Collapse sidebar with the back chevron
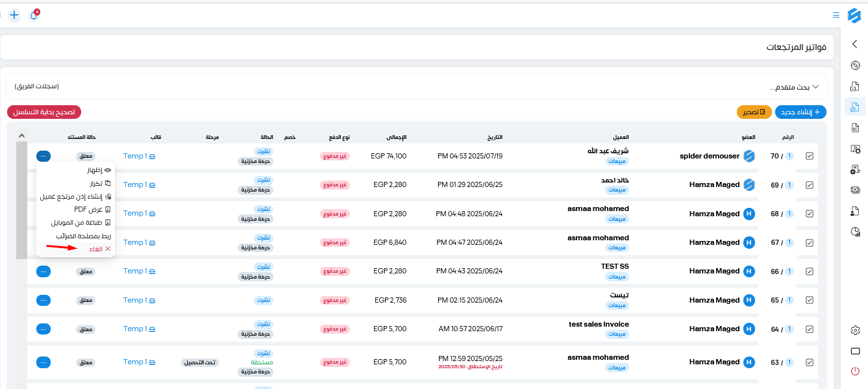Image resolution: width=868 pixels, height=389 pixels. 855,44
